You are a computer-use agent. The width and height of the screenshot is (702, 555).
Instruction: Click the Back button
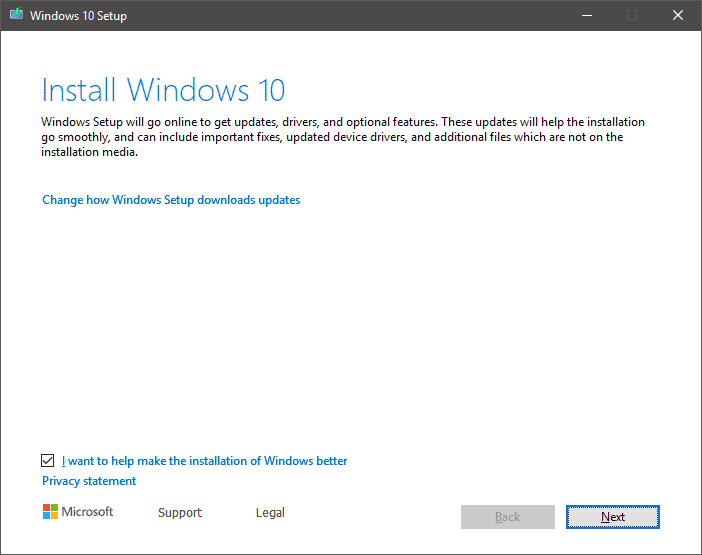[508, 517]
